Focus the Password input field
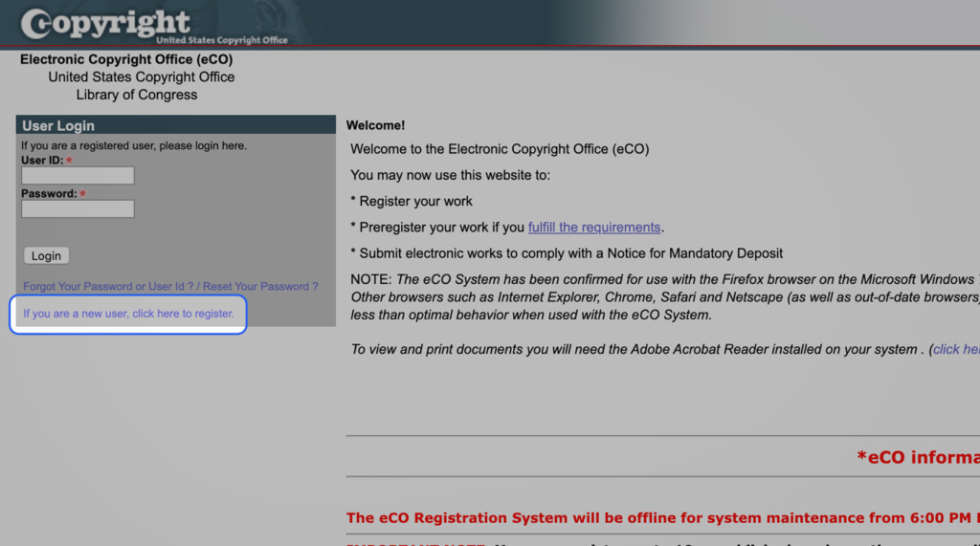980x546 pixels. click(78, 208)
